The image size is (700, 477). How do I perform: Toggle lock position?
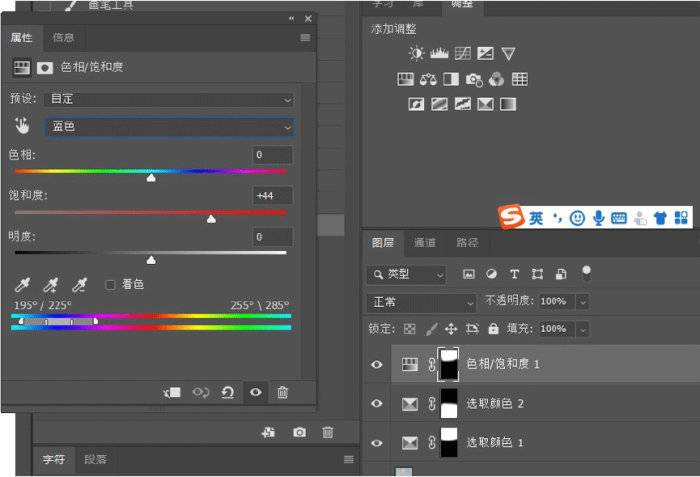451,329
